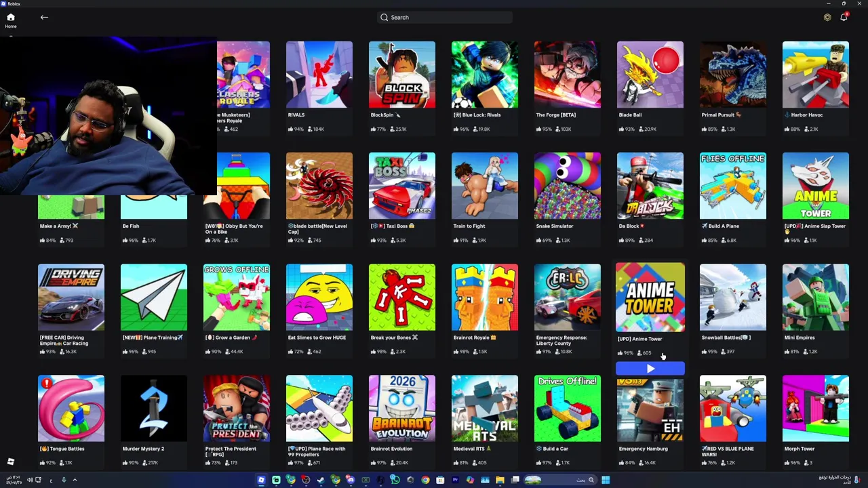Click the Mini Empires title
Image resolution: width=868 pixels, height=488 pixels.
(800, 338)
